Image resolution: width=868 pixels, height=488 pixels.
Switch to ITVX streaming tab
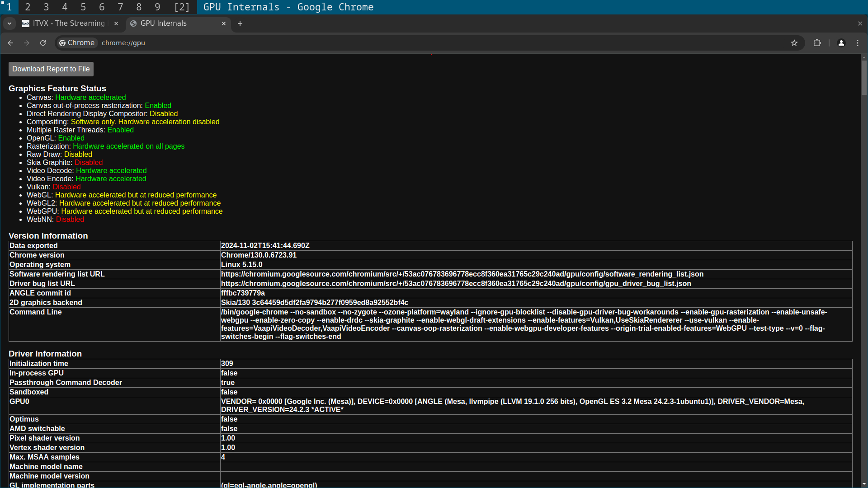(68, 23)
